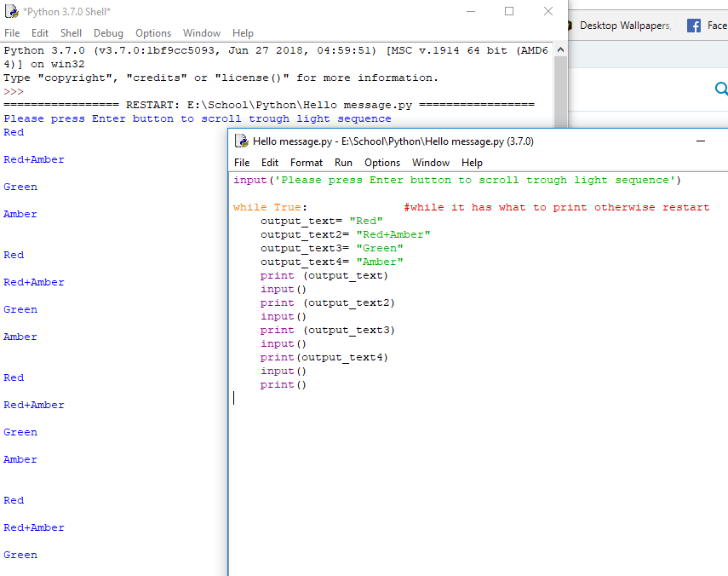Click the scroll-up arrow in the Shell window
This screenshot has width=728, height=576.
[560, 49]
